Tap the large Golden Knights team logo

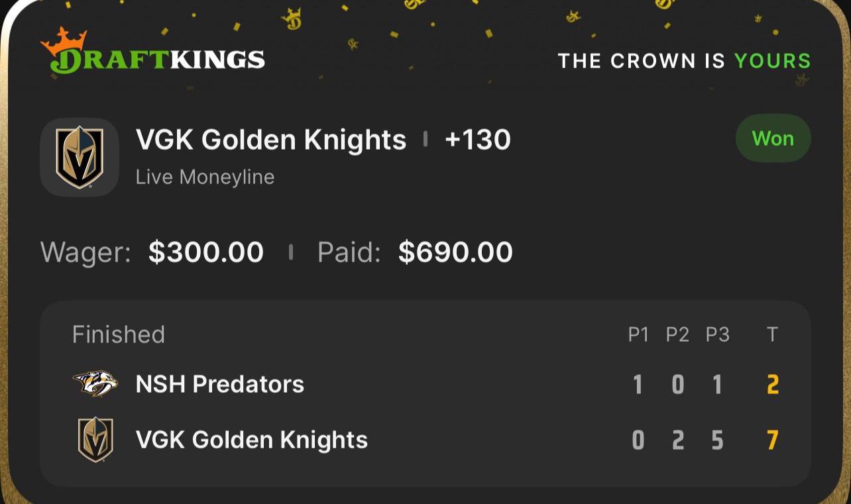[80, 157]
